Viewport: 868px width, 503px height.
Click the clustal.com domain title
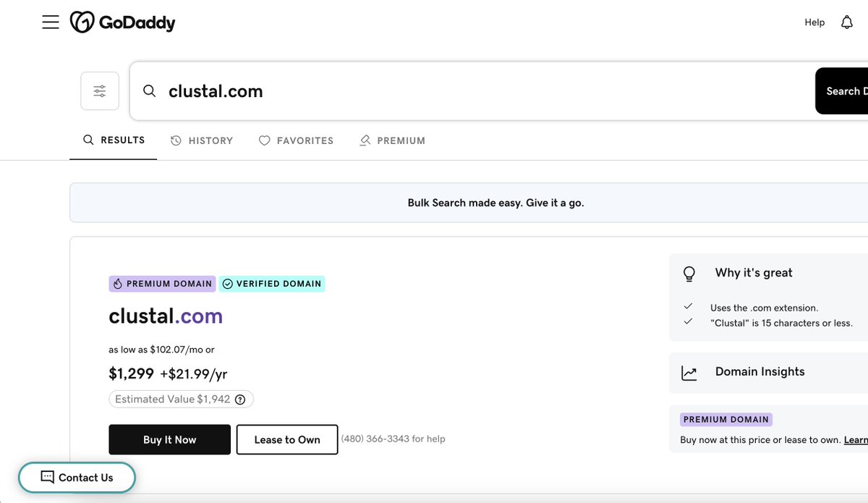point(166,316)
